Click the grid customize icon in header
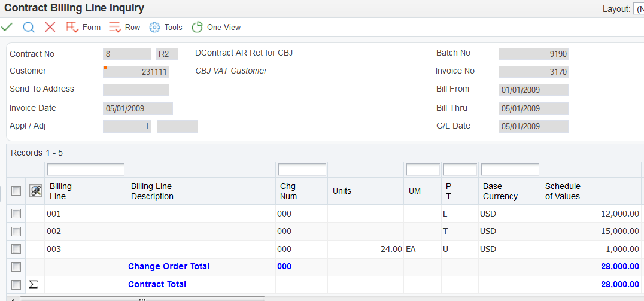644x301 pixels. coord(36,191)
